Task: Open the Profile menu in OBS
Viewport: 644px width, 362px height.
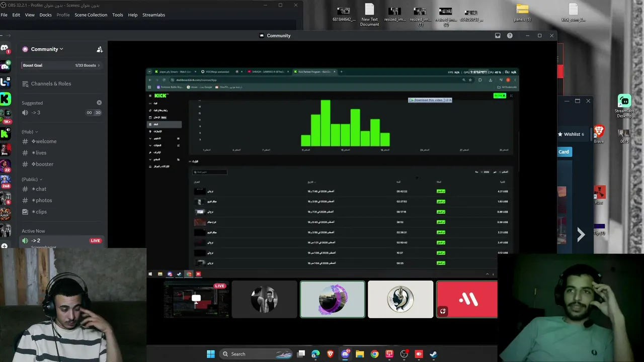Action: (63, 15)
